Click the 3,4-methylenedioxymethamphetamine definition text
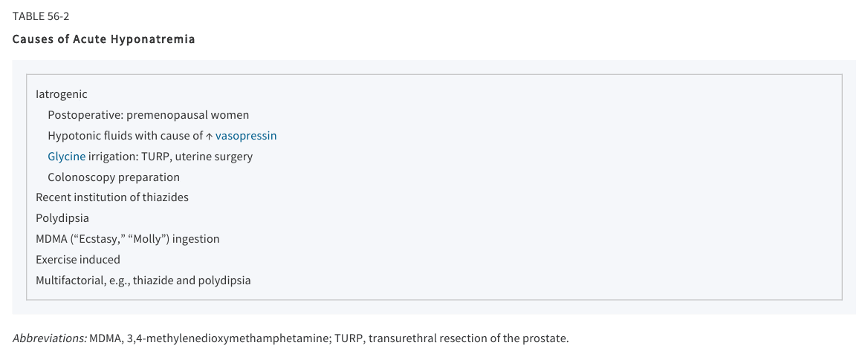 [229, 338]
